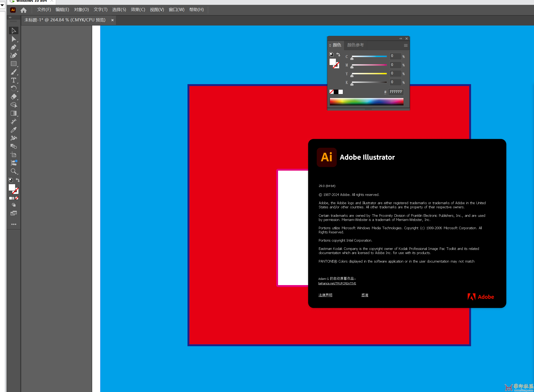
Task: Open the 视图(V) menu
Action: [x=157, y=10]
